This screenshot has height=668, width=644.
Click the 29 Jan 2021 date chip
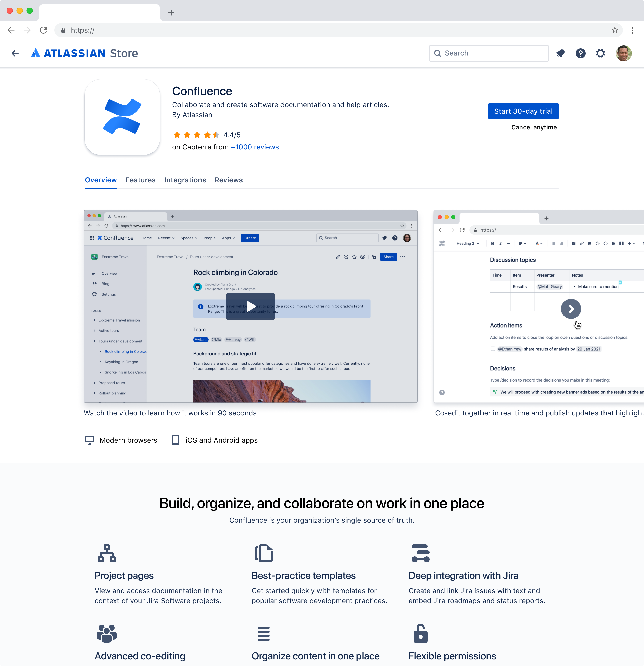[x=588, y=349]
